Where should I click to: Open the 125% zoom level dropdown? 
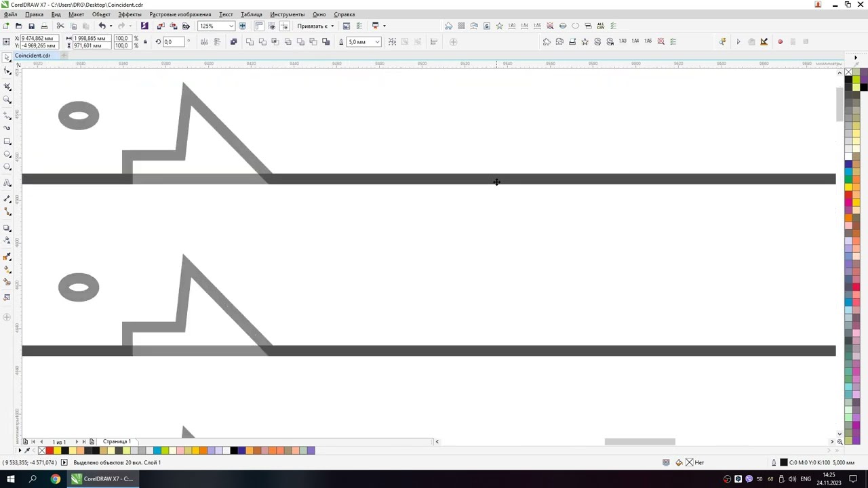[231, 26]
